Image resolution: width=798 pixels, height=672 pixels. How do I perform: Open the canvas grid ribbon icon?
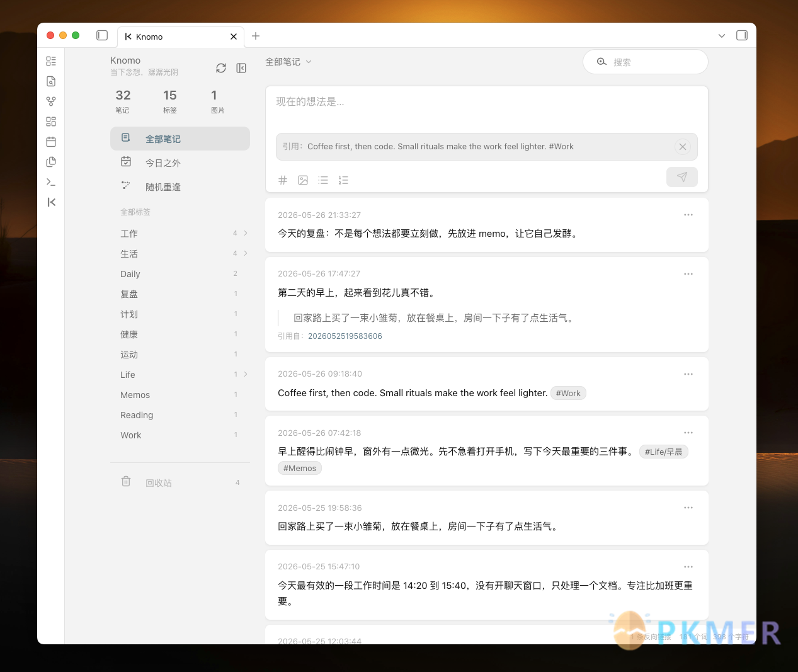point(51,122)
